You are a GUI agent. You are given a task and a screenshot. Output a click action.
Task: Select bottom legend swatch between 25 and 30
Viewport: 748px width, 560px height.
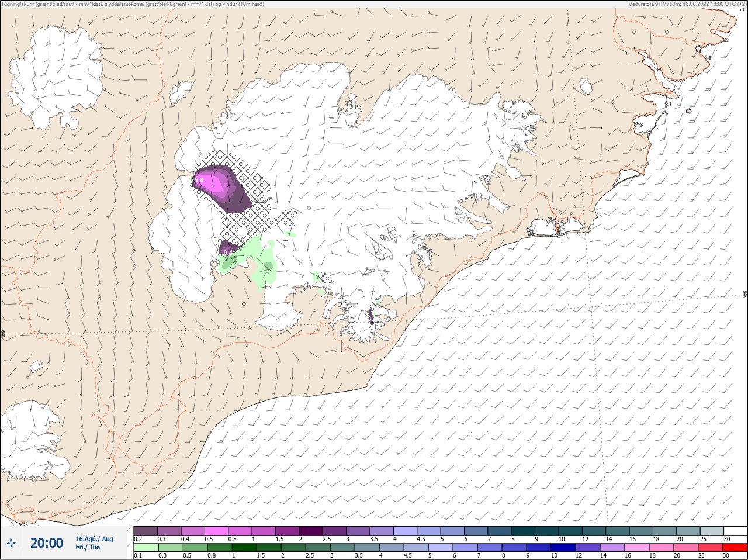tap(712, 548)
